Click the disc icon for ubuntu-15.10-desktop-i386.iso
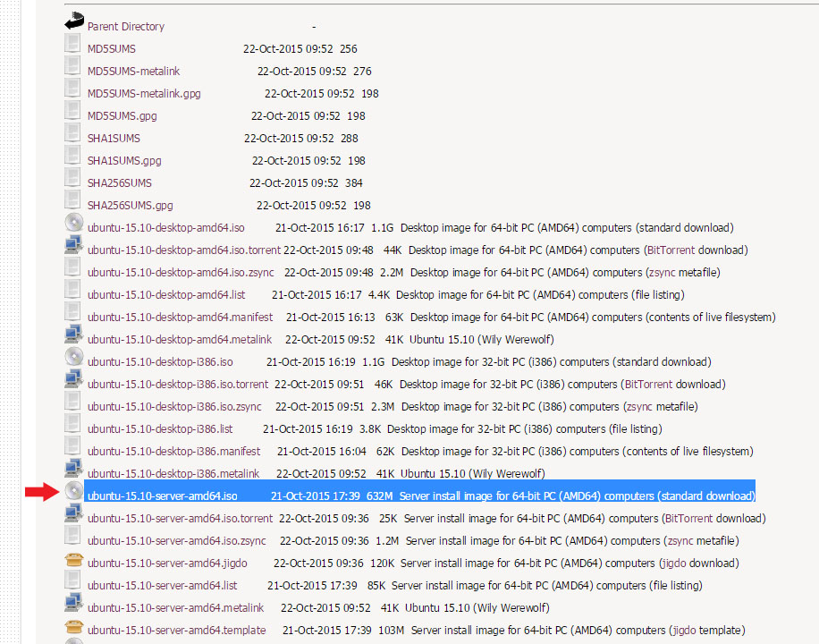 [74, 357]
